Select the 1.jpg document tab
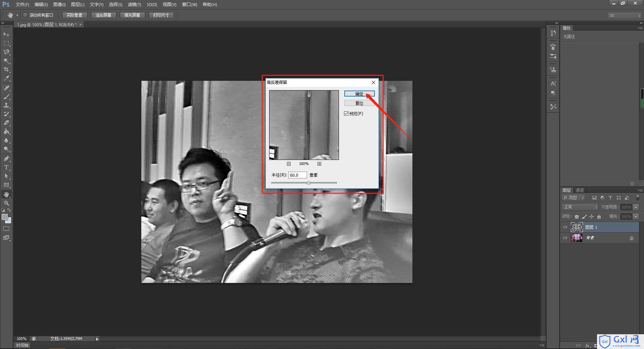The width and height of the screenshot is (644, 349). 47,24
